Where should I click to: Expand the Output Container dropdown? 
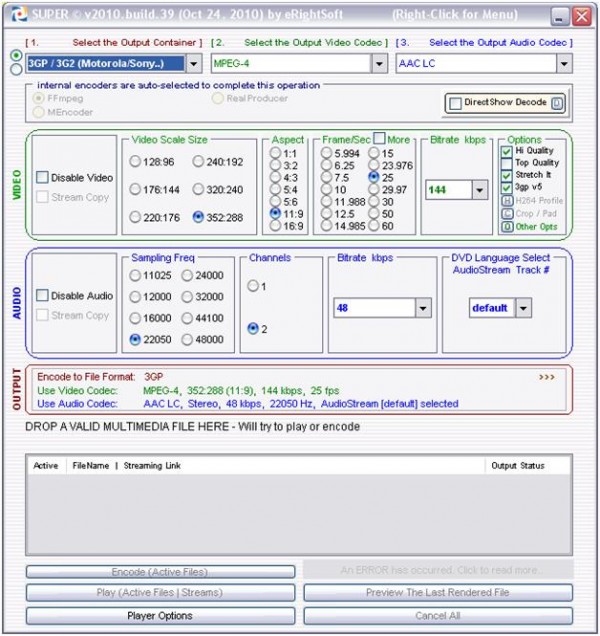point(194,64)
